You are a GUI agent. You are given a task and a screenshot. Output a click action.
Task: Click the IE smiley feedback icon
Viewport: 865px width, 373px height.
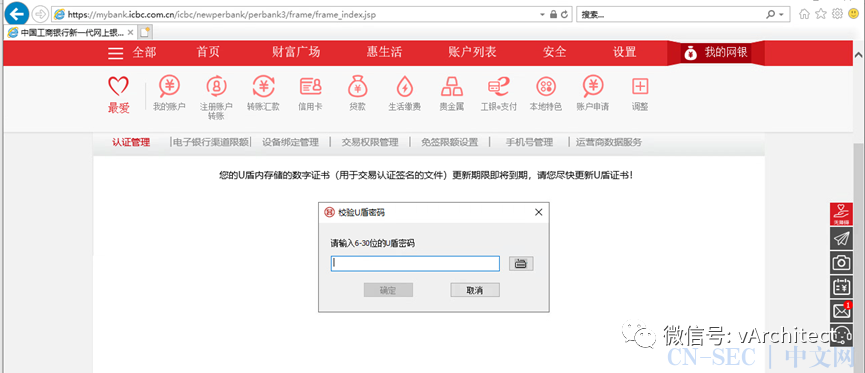click(853, 14)
